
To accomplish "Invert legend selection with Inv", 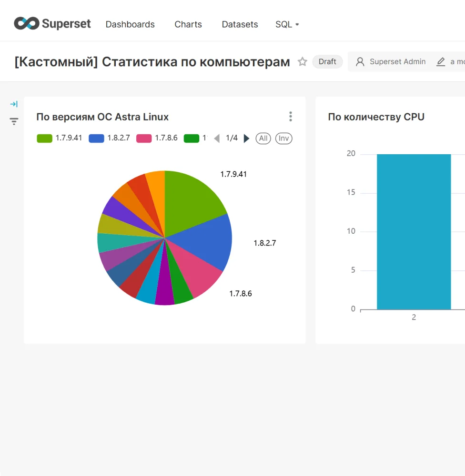I will [x=283, y=139].
